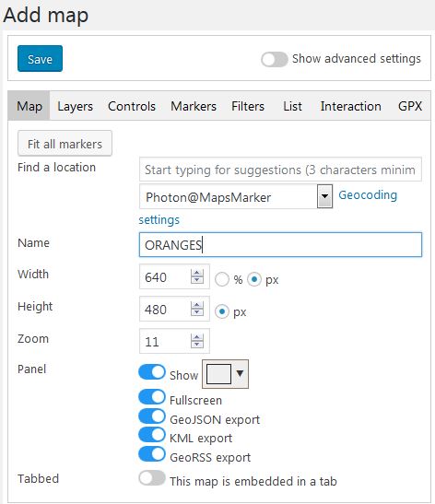Increase the Zoom level with up arrow
This screenshot has width=435, height=504.
pos(196,337)
